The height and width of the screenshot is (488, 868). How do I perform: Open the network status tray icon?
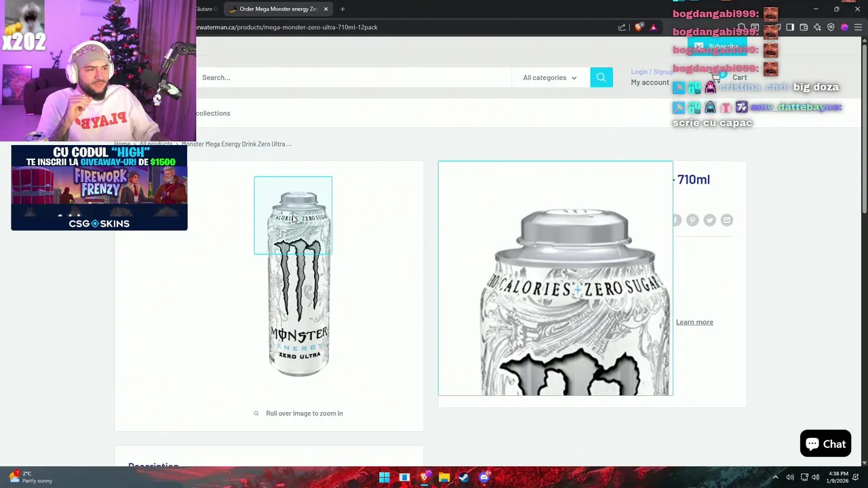click(804, 477)
